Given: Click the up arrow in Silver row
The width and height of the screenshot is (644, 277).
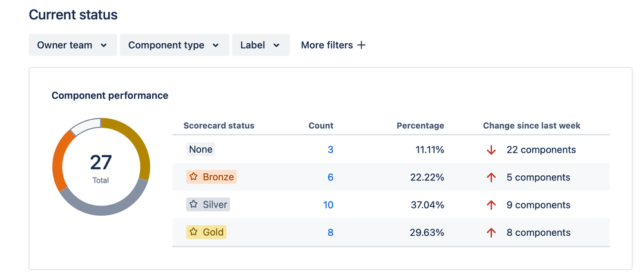Looking at the screenshot, I should click(491, 205).
